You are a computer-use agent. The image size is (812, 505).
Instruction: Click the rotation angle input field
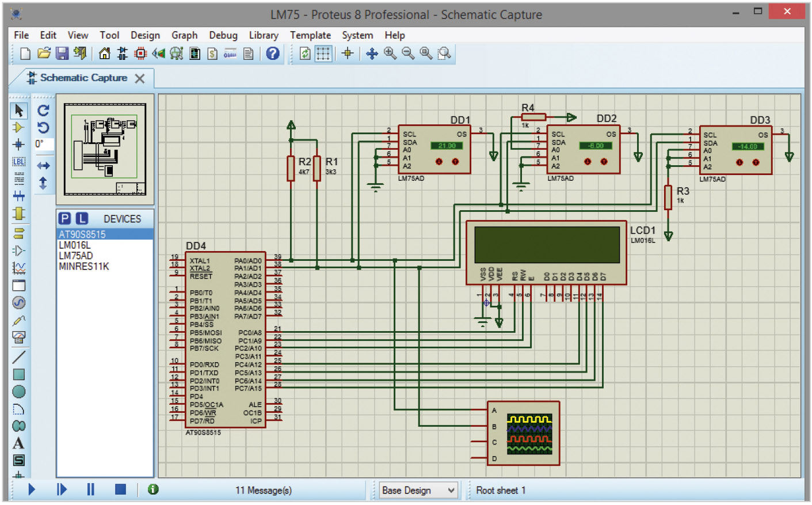(x=44, y=144)
